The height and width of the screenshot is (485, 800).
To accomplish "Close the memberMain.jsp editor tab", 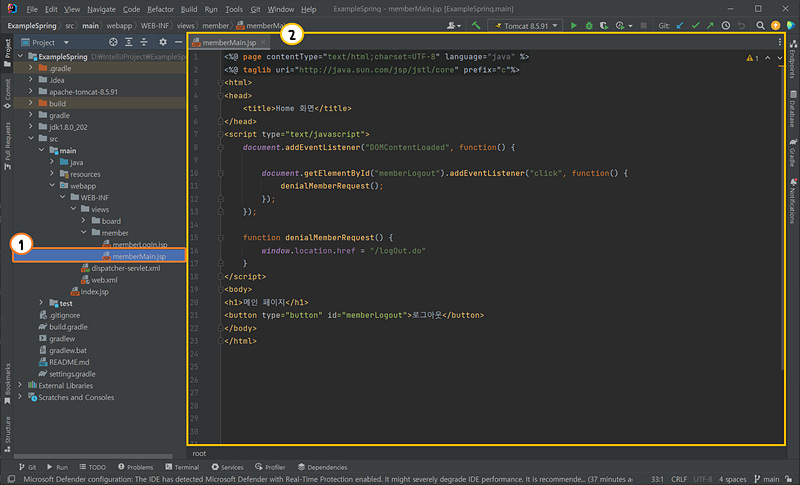I will coord(263,42).
